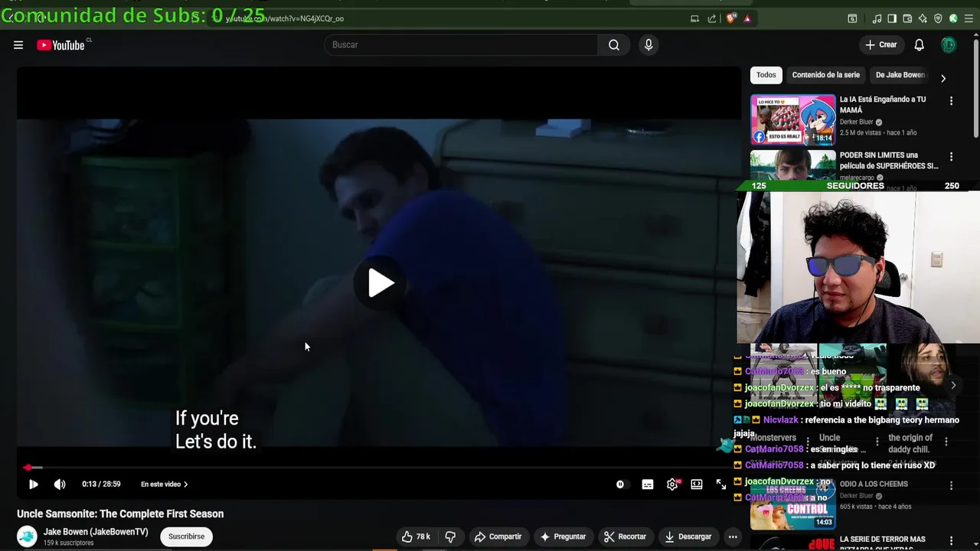
Task: Click the browser address bar URL
Action: (285, 18)
